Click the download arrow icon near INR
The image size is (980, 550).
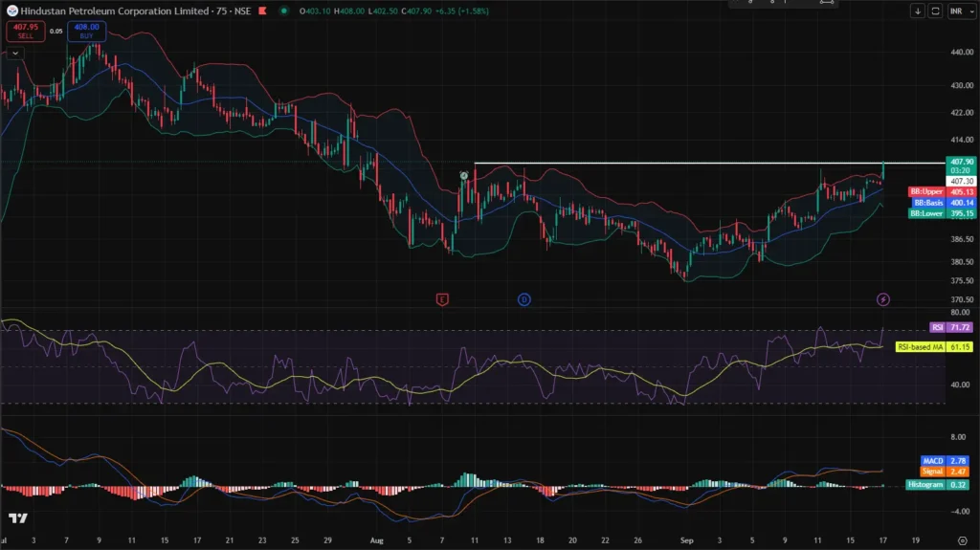[x=918, y=11]
